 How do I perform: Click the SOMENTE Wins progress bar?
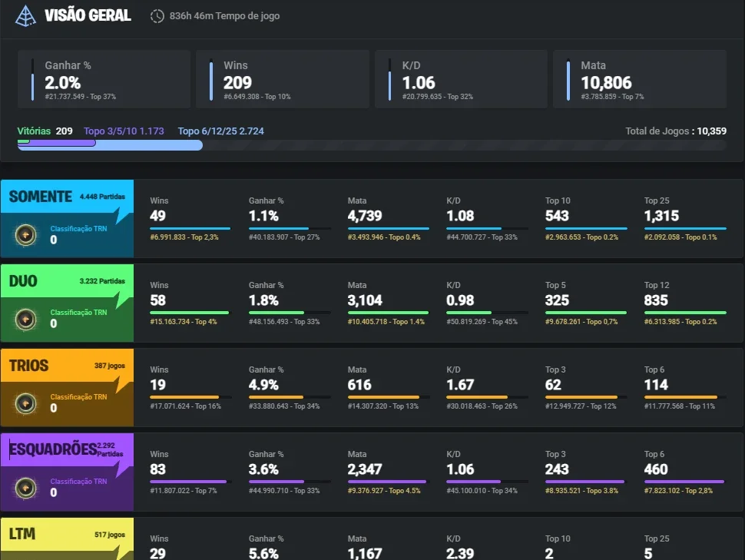tap(191, 228)
